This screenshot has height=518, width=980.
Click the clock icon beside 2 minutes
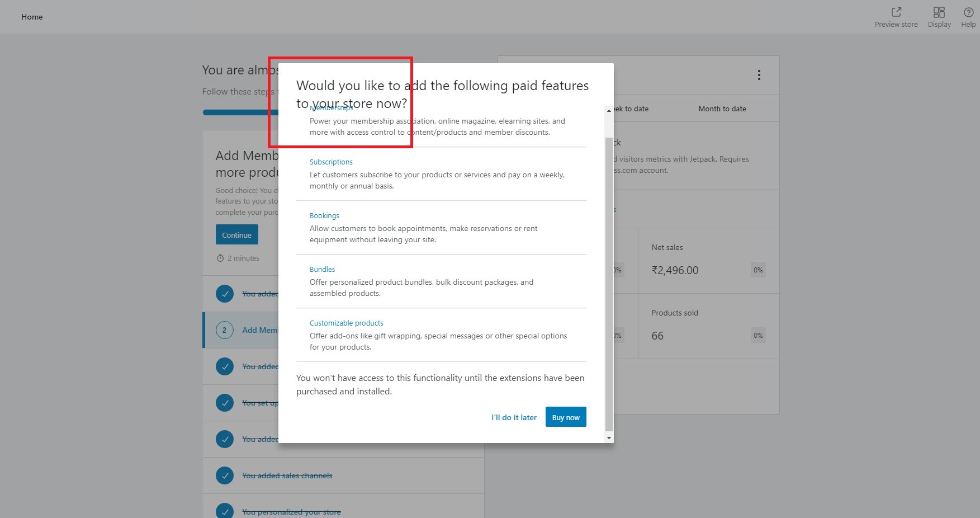click(x=220, y=258)
